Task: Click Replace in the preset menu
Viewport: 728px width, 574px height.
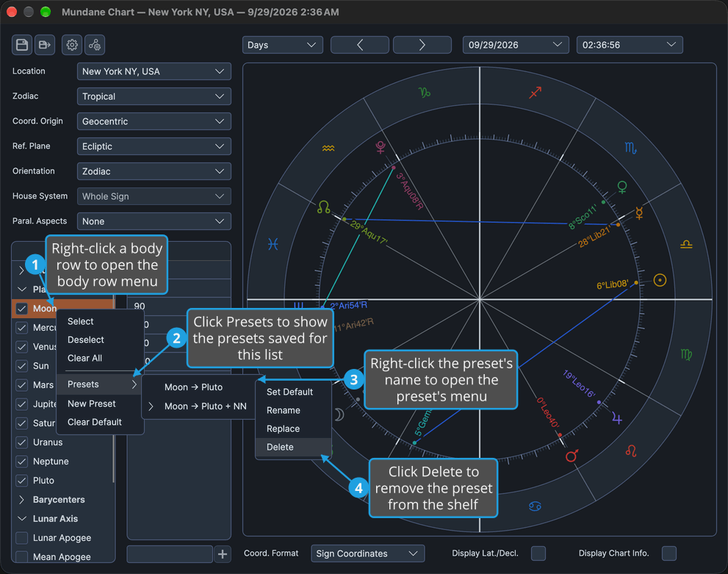Action: (293, 429)
